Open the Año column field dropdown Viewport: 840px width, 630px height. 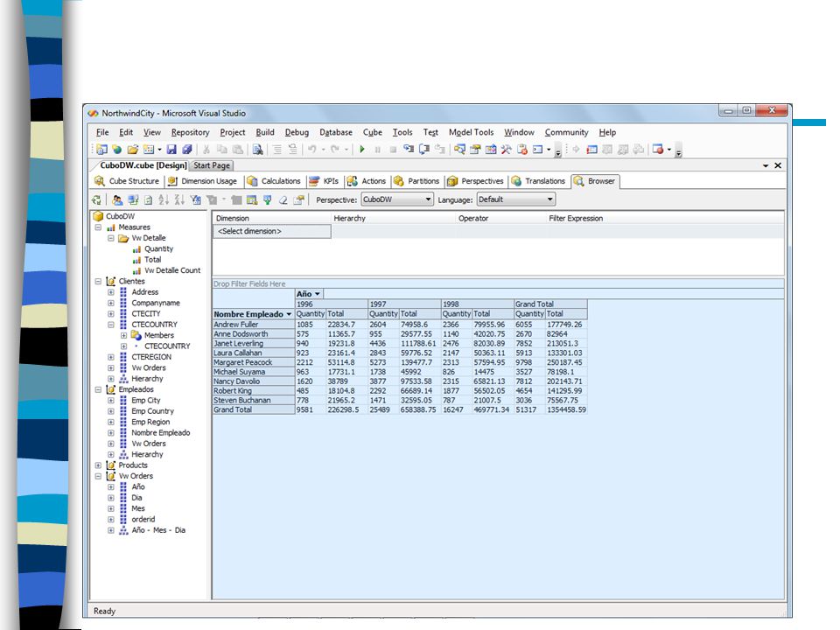point(317,294)
